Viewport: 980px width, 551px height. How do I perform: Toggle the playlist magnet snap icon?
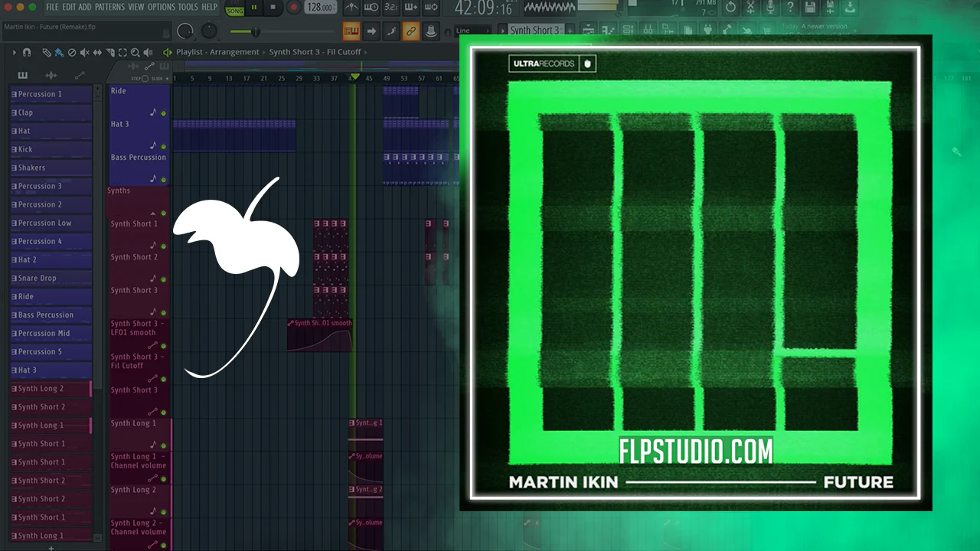point(27,52)
